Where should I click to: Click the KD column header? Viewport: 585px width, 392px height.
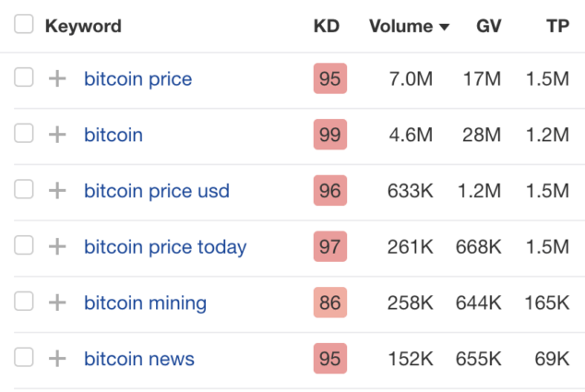pos(327,26)
